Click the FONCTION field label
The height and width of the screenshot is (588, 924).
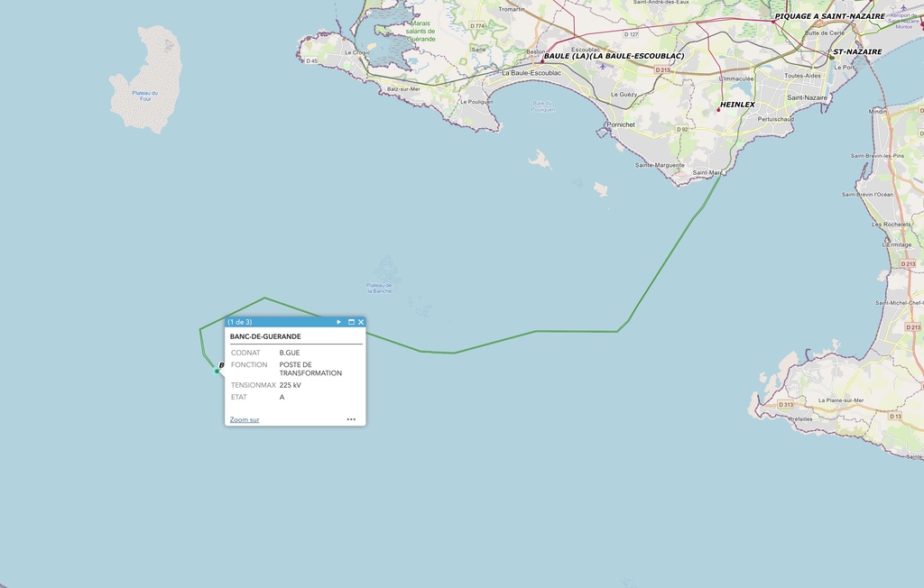click(x=249, y=364)
